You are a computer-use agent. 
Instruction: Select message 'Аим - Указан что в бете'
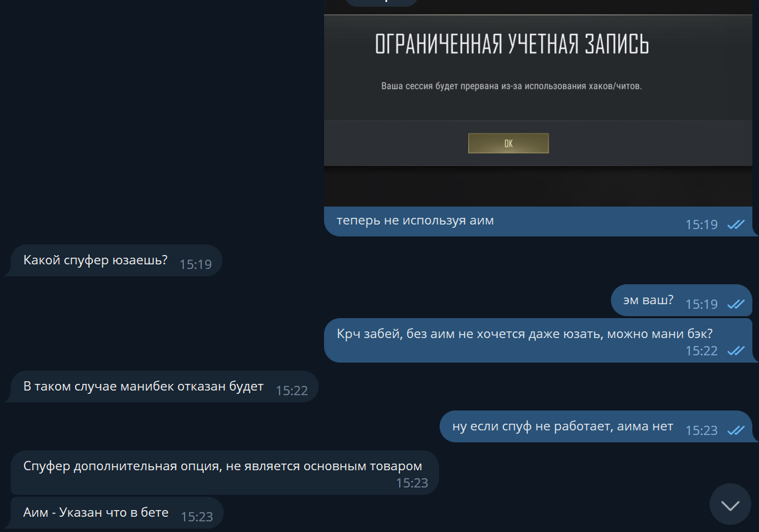point(117,513)
